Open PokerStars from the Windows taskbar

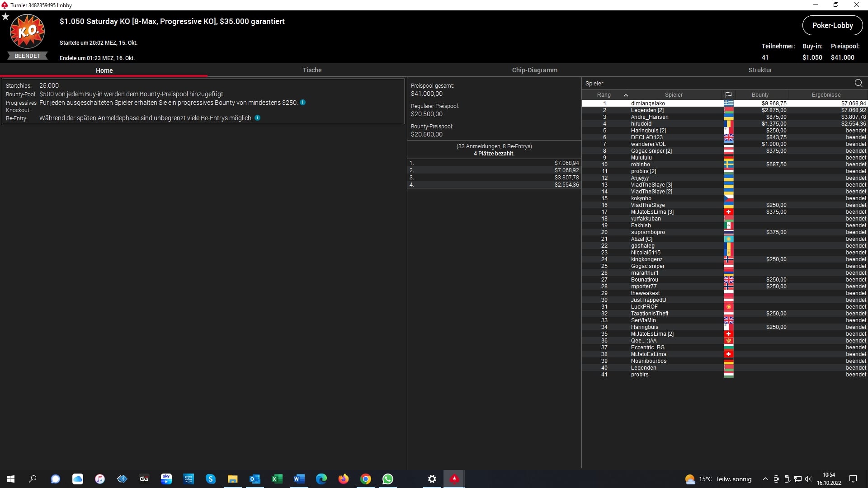coord(454,479)
